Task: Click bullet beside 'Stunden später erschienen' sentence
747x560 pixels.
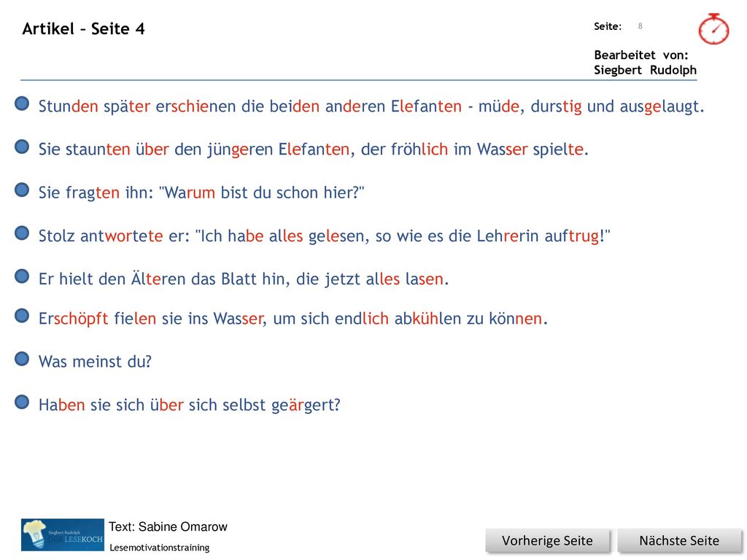Action: [22, 104]
